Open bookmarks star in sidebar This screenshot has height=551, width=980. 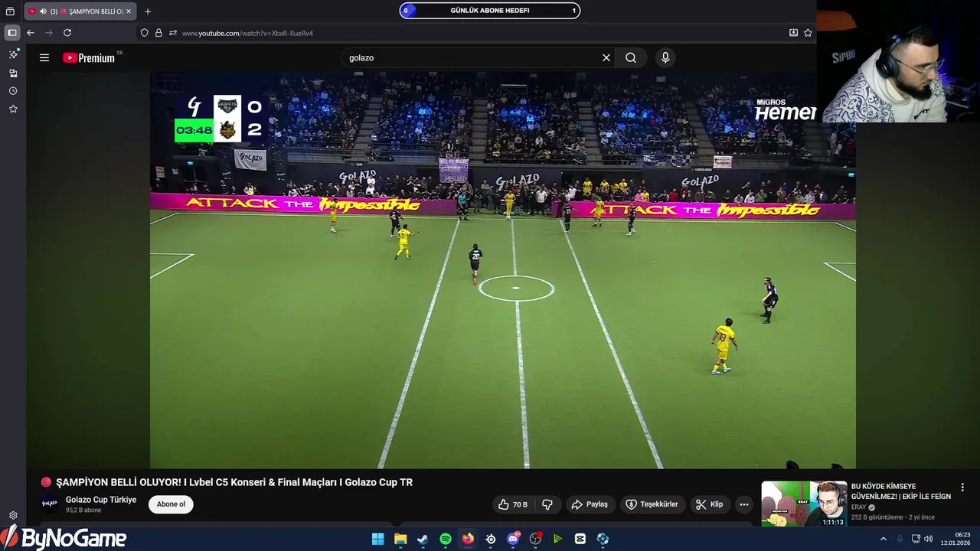13,109
